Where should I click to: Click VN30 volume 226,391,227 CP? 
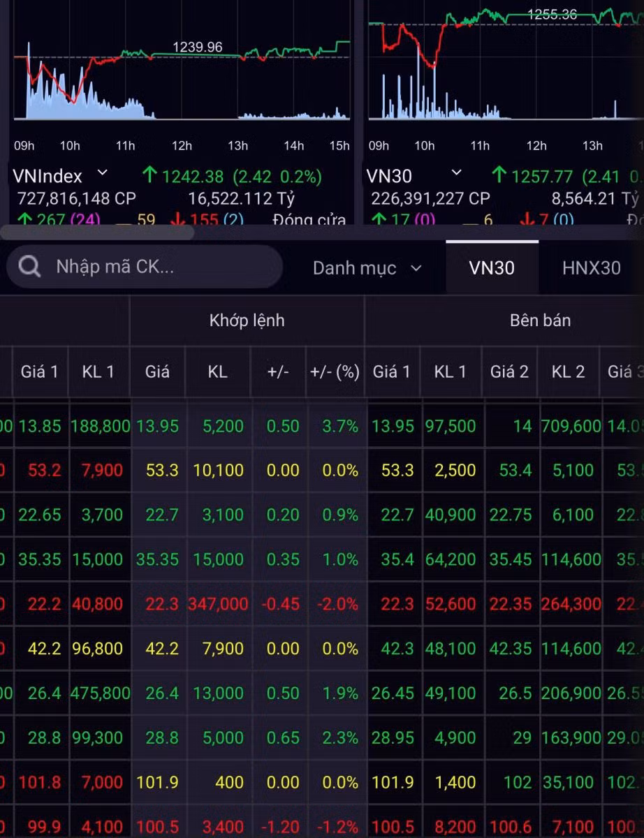coord(431,198)
